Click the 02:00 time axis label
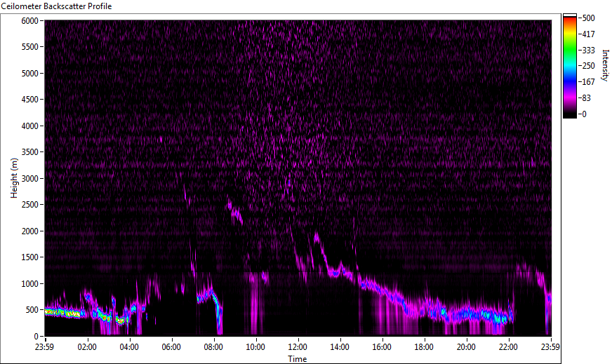Image resolution: width=612 pixels, height=364 pixels. click(x=87, y=347)
